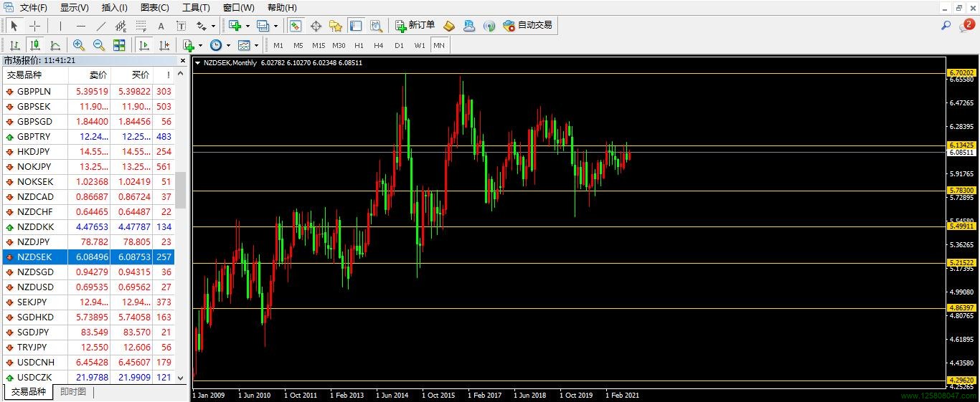Viewport: 980px width, 402px height.
Task: Open the 插入(I) menu
Action: click(x=115, y=8)
